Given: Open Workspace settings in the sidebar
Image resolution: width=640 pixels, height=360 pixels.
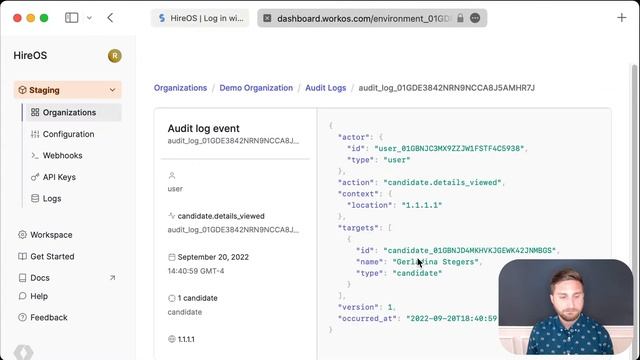Looking at the screenshot, I should [45, 235].
